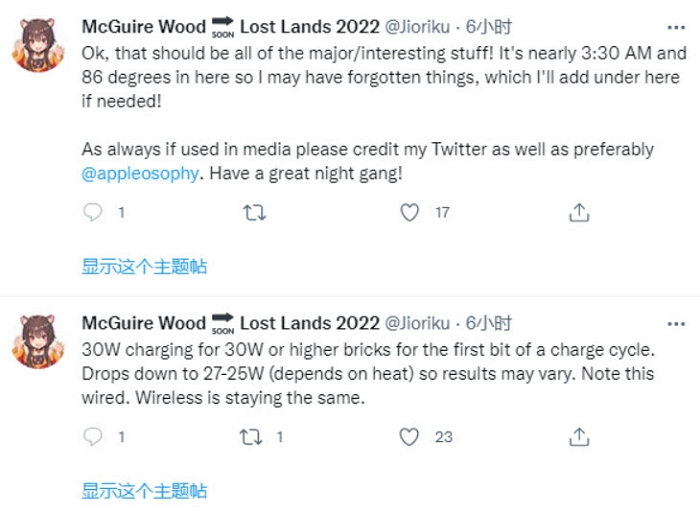Share the 30W charging tweet
The height and width of the screenshot is (513, 700).
click(578, 436)
